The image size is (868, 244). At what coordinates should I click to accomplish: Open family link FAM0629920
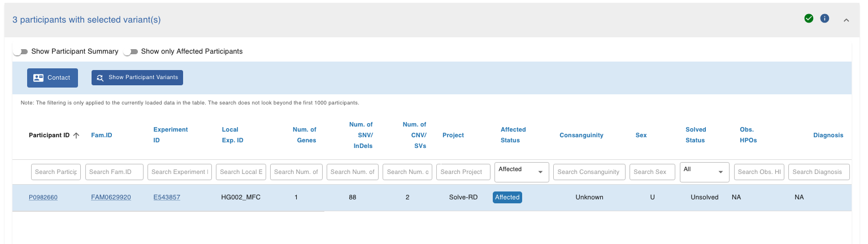point(111,197)
